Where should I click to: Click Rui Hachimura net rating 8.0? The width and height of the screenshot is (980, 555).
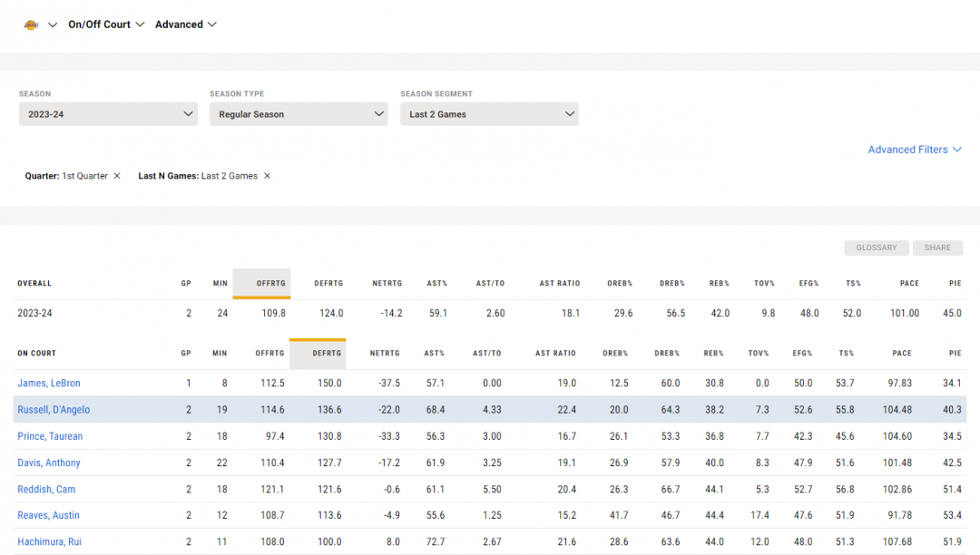coord(393,542)
